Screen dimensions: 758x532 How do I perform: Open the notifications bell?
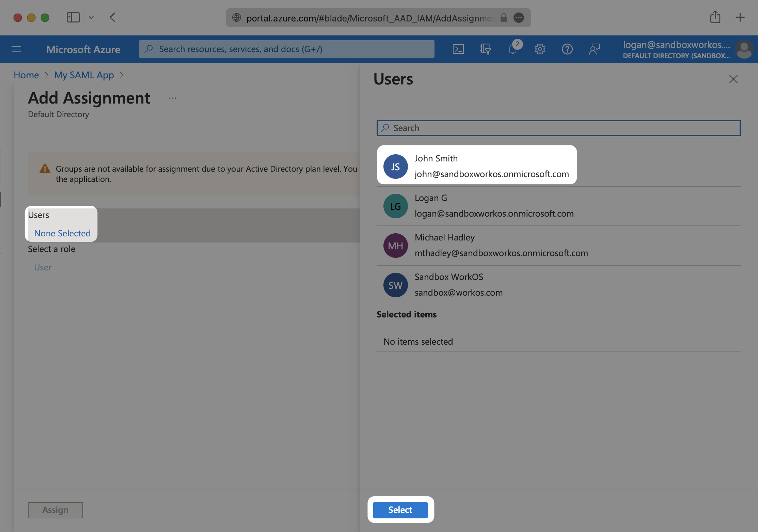click(513, 49)
